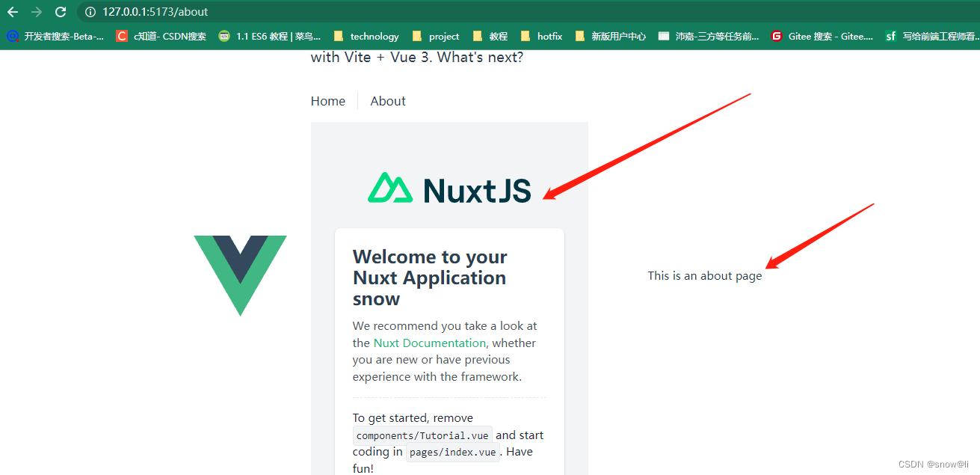Open the CSDN search bookmark icon
980x475 pixels.
122,35
